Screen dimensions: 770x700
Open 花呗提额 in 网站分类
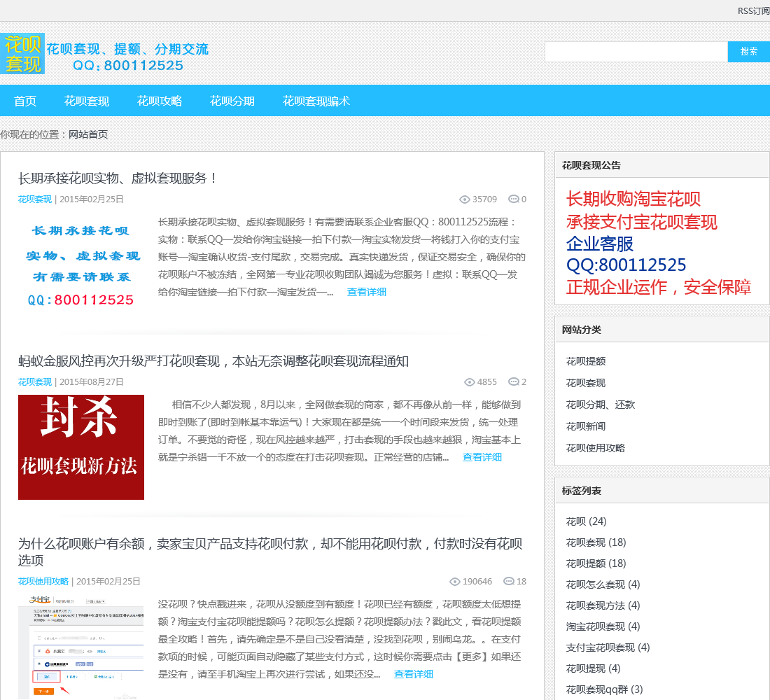click(x=585, y=361)
